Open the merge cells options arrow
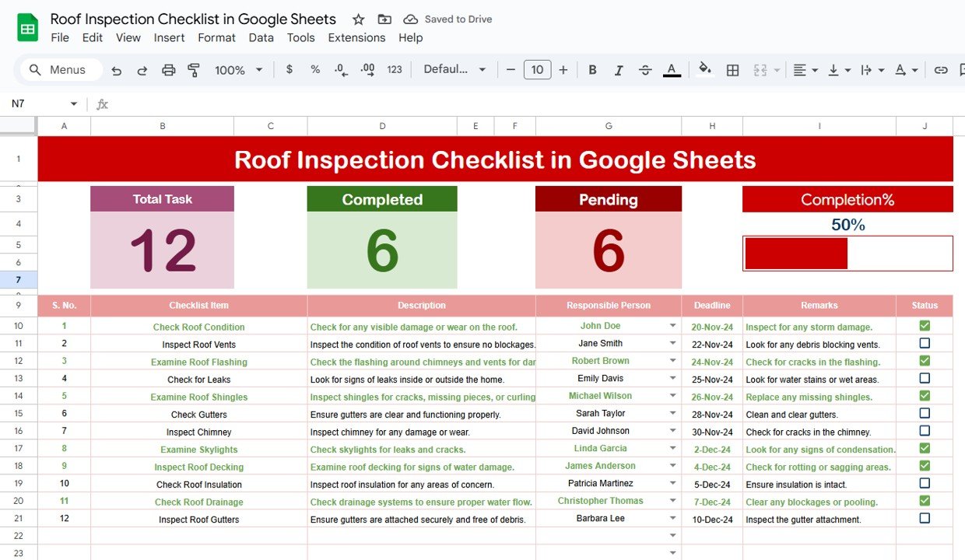Screen dimensions: 965x560 777,70
